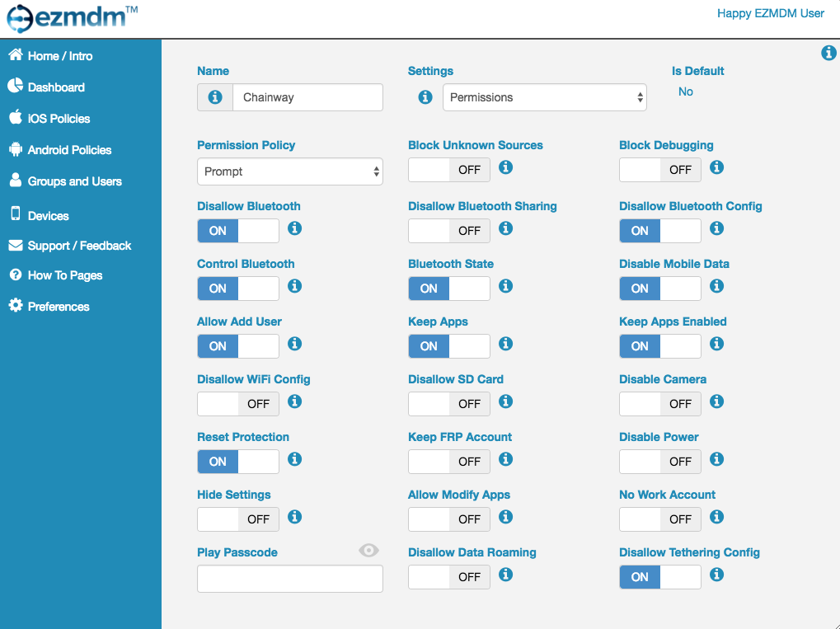Enable Disallow WiFi Config
The height and width of the screenshot is (629, 840).
(x=238, y=404)
